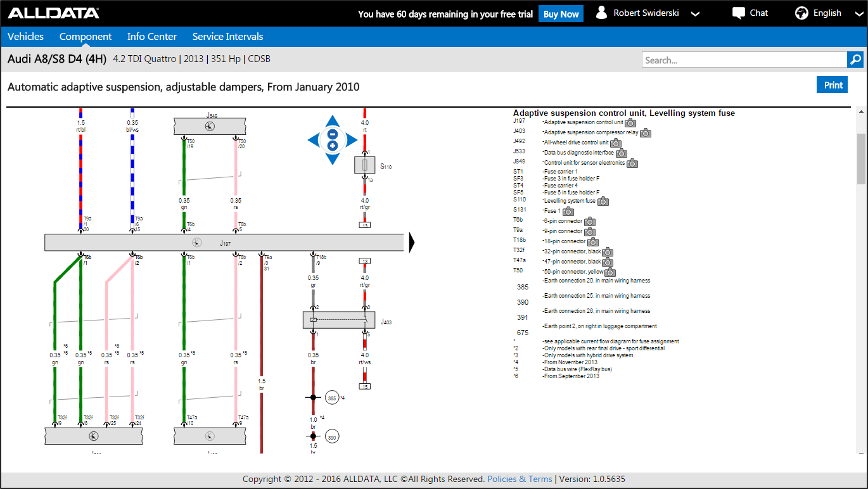Open the Chat link
Image resolution: width=868 pixels, height=489 pixels.
pos(759,13)
